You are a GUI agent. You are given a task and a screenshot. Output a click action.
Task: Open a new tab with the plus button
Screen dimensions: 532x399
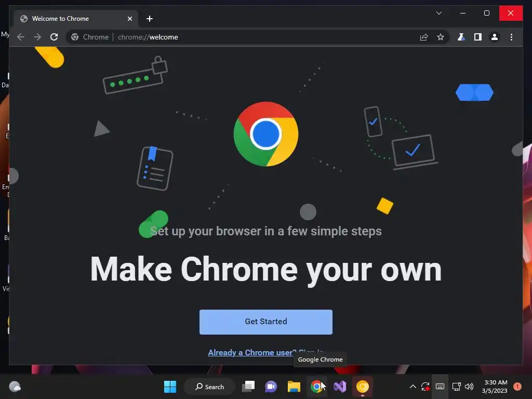150,19
